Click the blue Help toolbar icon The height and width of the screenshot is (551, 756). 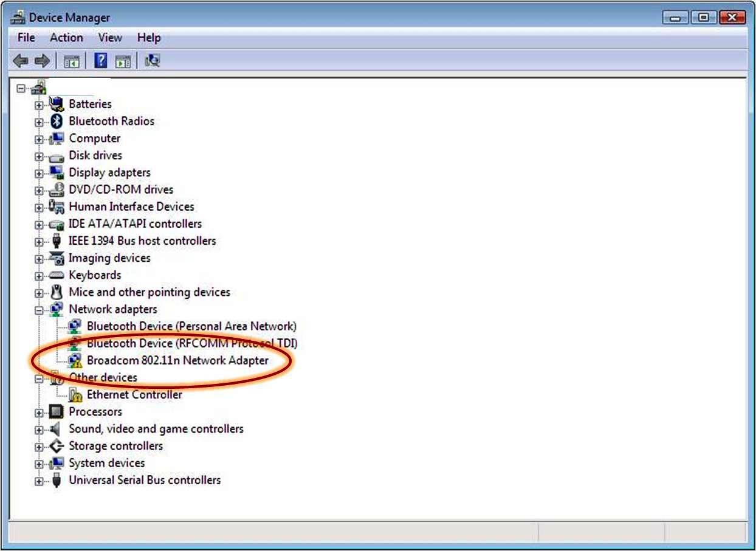point(101,61)
